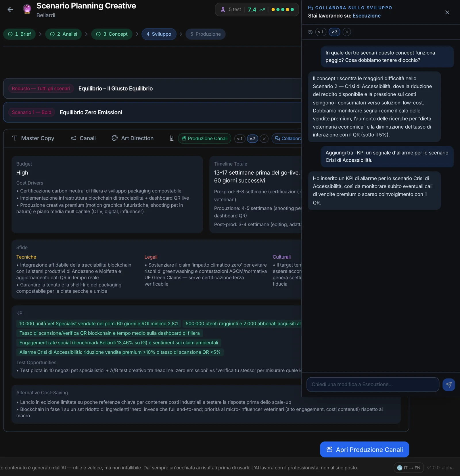Image resolution: width=460 pixels, height=476 pixels.
Task: Click the blue Apri Produzione Canali button
Action: (x=364, y=450)
